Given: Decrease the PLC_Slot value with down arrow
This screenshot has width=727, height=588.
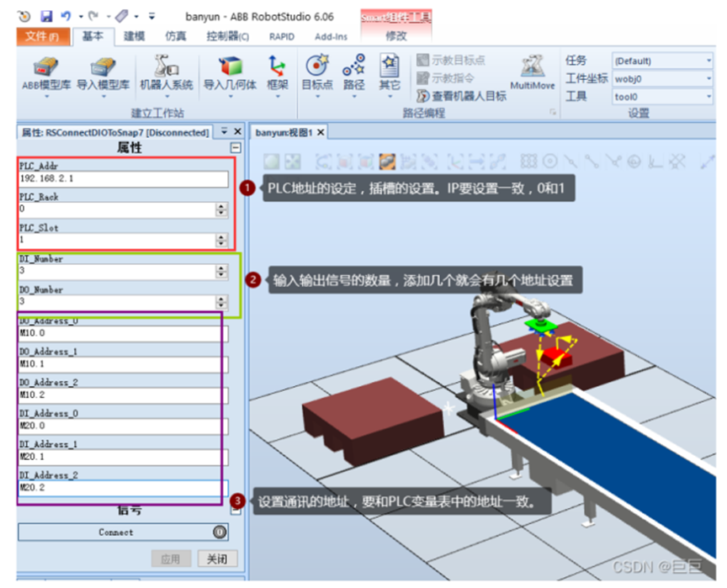Looking at the screenshot, I should 221,243.
